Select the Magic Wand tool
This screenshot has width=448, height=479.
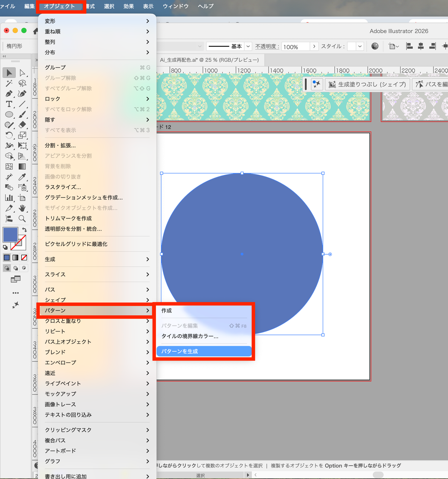[x=9, y=83]
